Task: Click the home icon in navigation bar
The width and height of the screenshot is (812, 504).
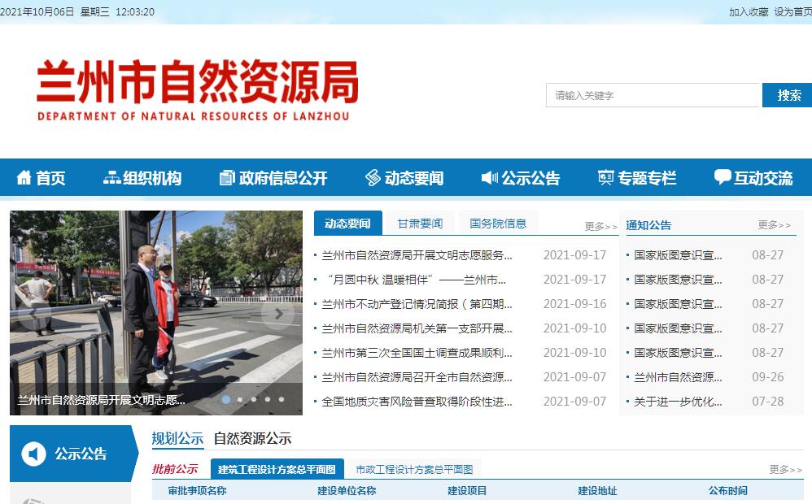Action: pos(24,177)
